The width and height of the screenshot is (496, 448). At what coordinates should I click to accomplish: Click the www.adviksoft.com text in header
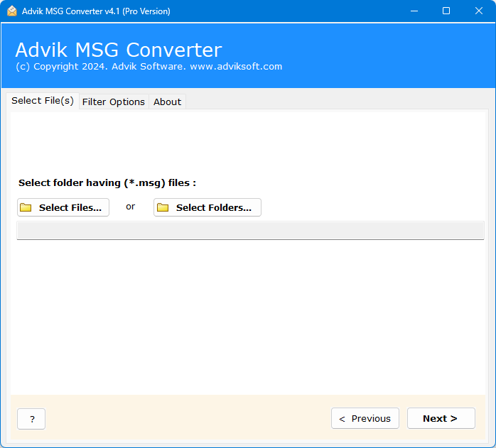point(235,67)
